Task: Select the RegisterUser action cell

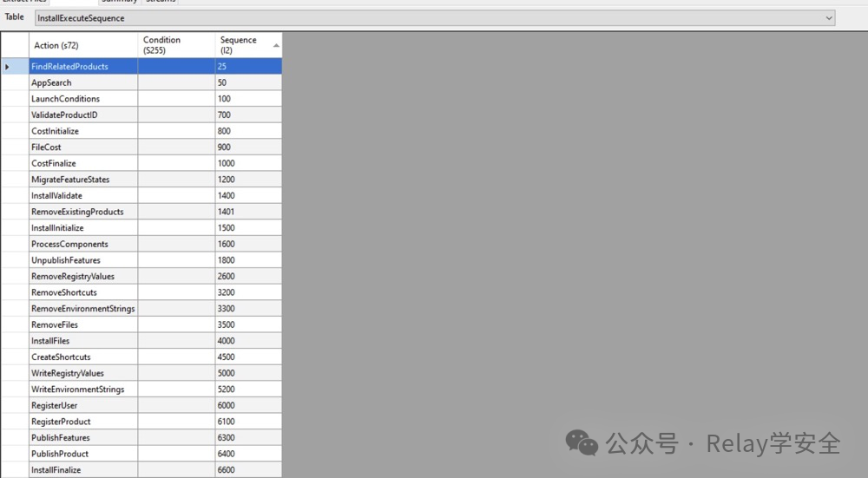Action: coord(83,405)
